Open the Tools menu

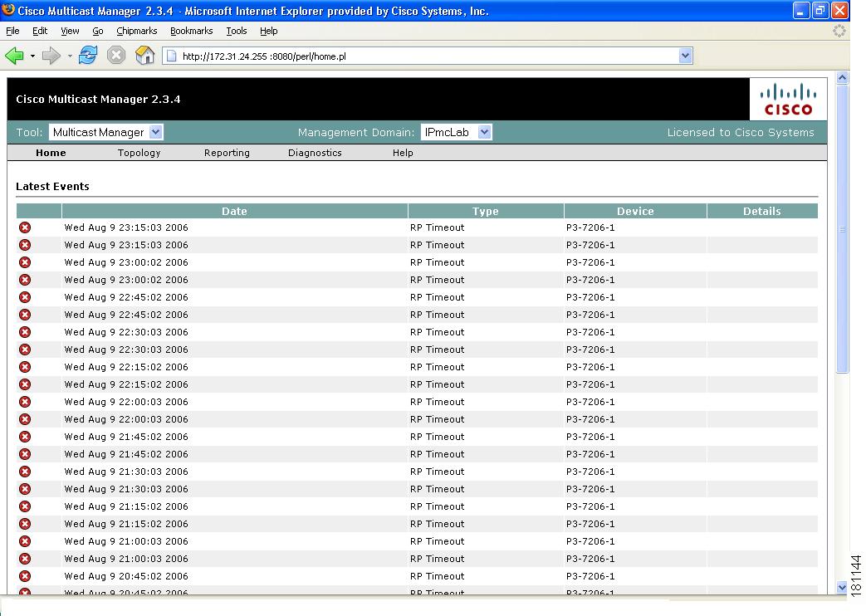[x=237, y=31]
